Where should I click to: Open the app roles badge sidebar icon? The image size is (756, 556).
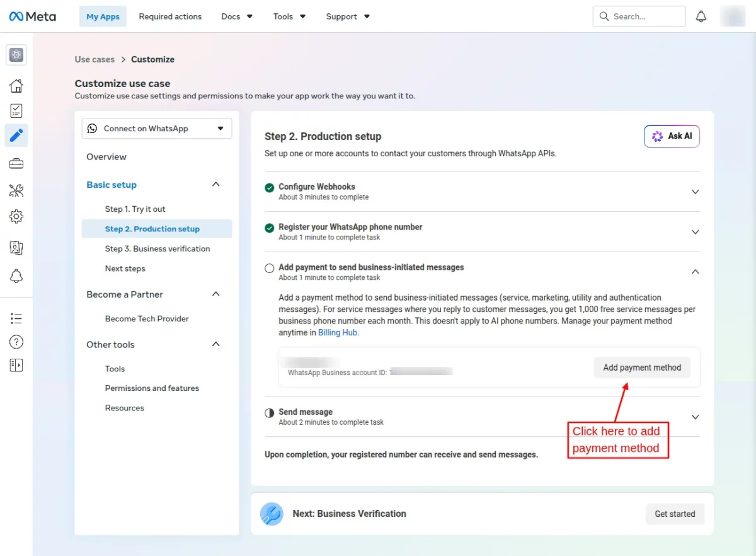[16, 248]
